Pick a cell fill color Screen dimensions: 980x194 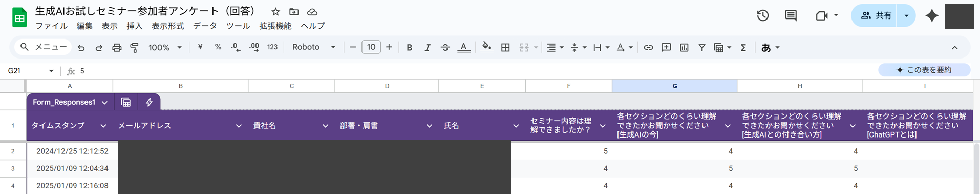tap(486, 47)
